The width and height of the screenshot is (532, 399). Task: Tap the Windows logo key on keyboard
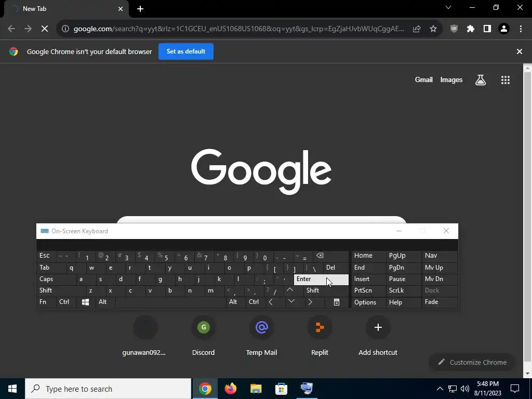(x=86, y=302)
